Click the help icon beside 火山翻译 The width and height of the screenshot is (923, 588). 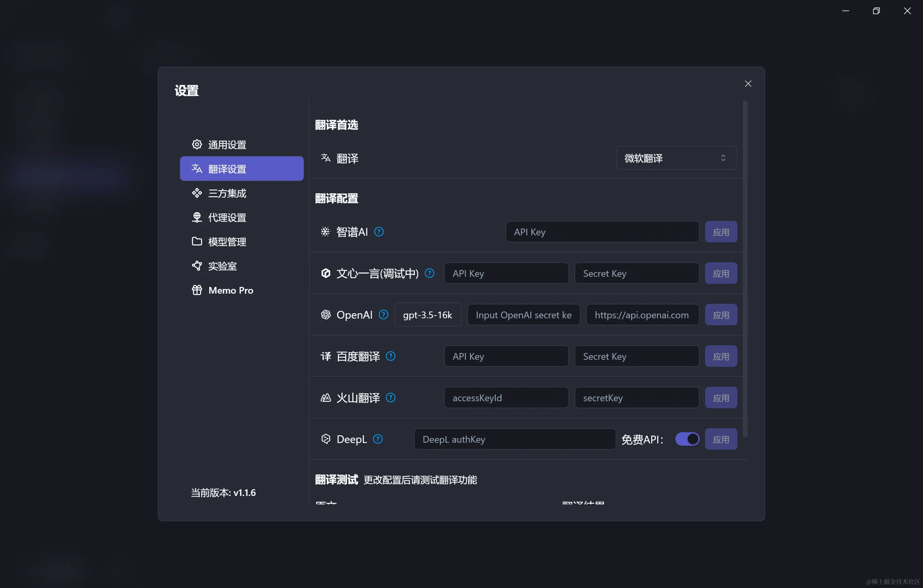click(x=390, y=398)
